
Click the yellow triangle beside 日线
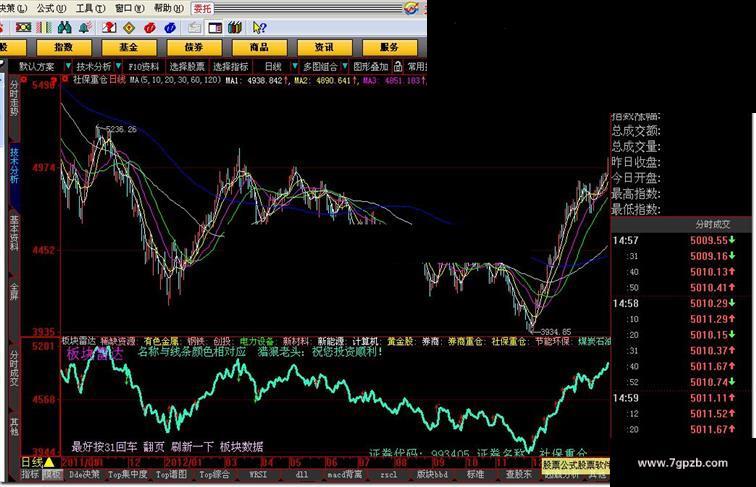49,462
